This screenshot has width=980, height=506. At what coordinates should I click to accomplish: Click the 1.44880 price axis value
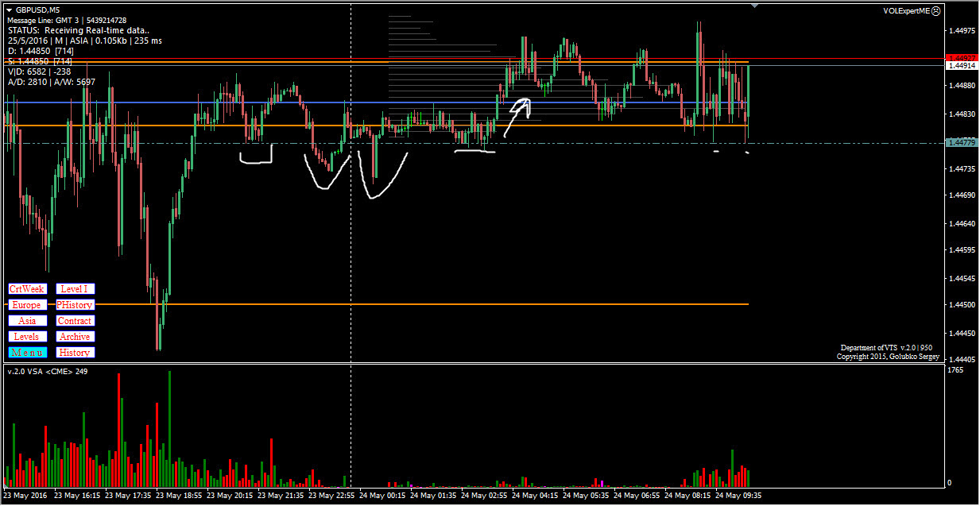(x=961, y=85)
